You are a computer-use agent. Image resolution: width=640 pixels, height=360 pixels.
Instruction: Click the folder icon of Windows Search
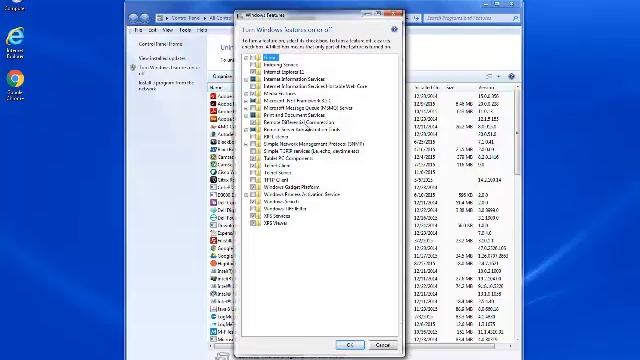258,201
